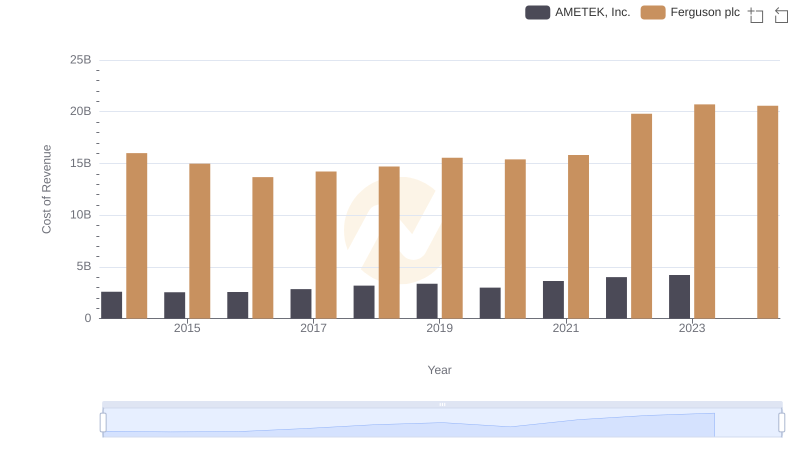Click the Ferguson tan legend color swatch
Image resolution: width=800 pixels, height=461 pixels.
coord(653,12)
